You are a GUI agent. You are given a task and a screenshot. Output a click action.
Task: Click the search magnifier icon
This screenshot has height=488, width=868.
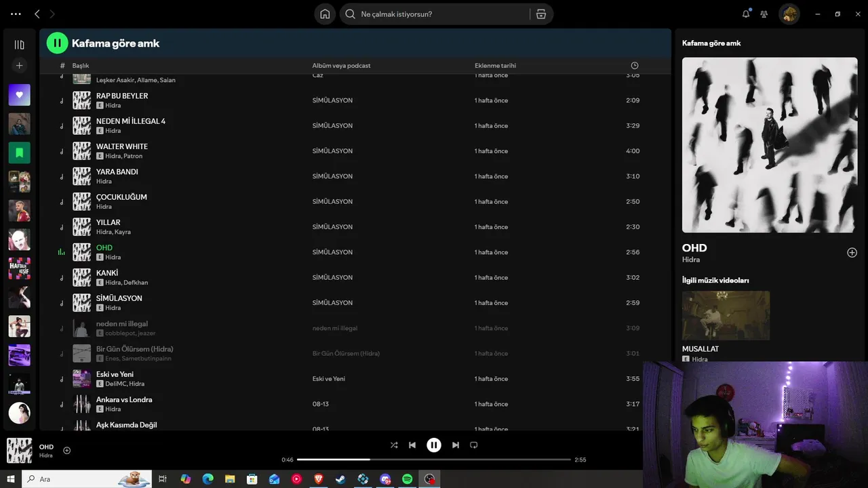[351, 14]
